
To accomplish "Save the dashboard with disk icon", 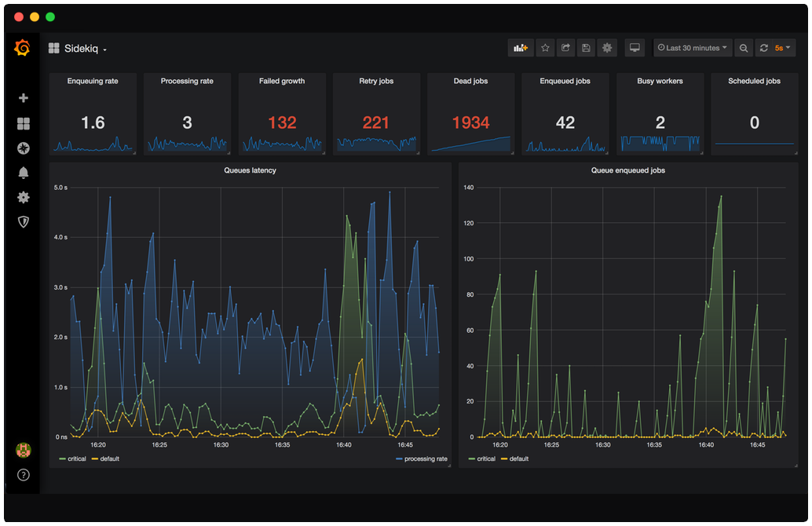I will 586,48.
